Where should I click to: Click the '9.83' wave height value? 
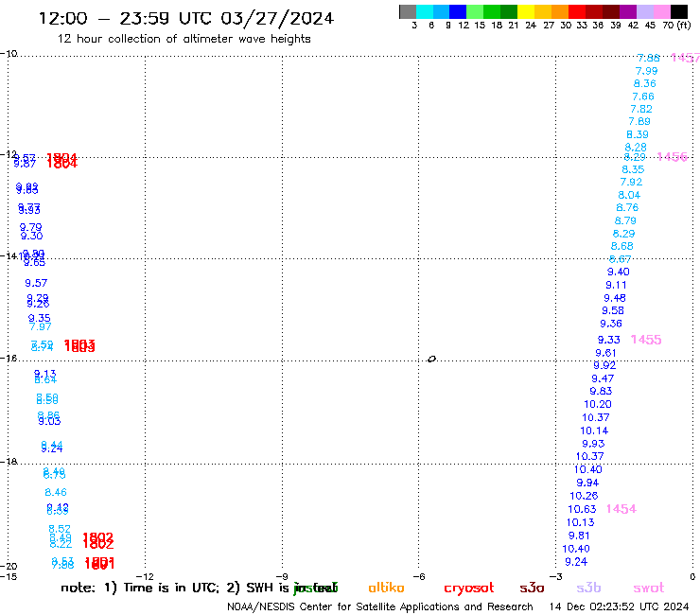(601, 392)
